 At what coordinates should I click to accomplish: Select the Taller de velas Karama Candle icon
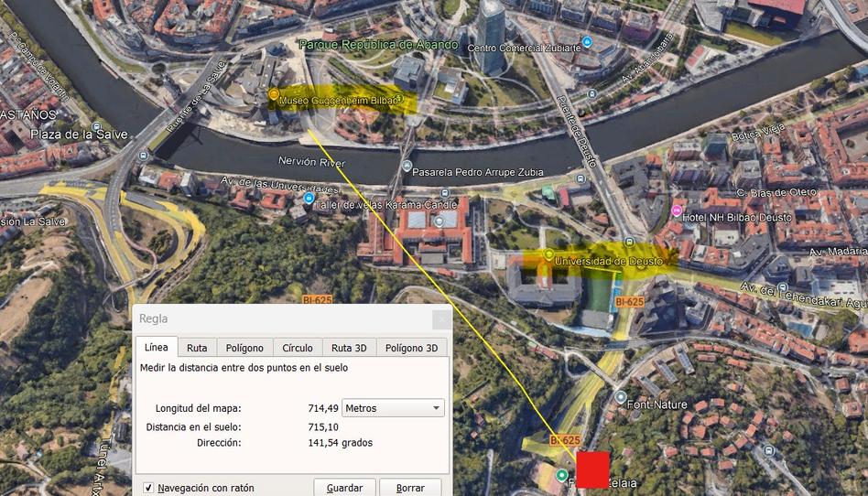point(309,198)
